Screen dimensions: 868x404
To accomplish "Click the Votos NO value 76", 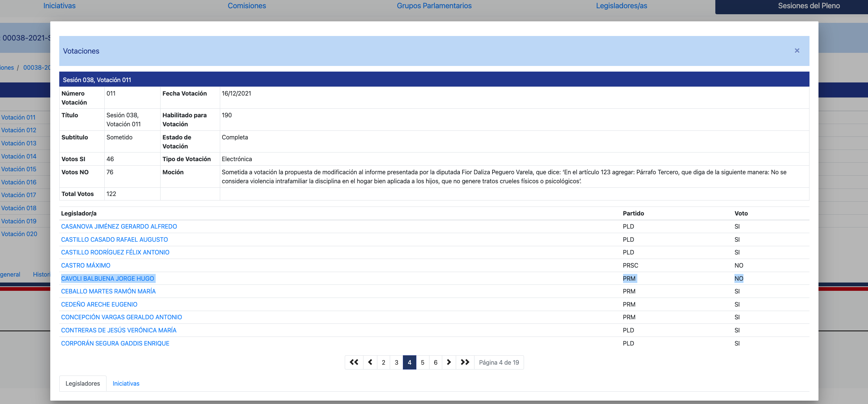I will [x=110, y=172].
